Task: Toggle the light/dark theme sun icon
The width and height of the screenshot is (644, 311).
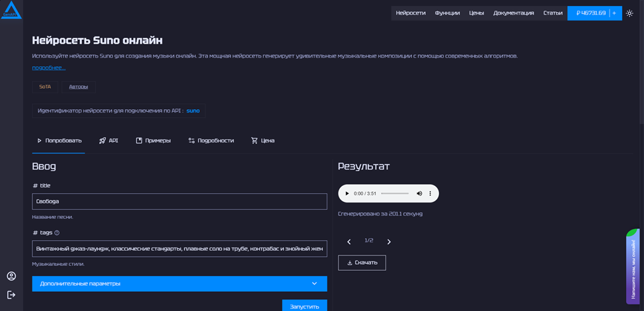Action: 629,13
